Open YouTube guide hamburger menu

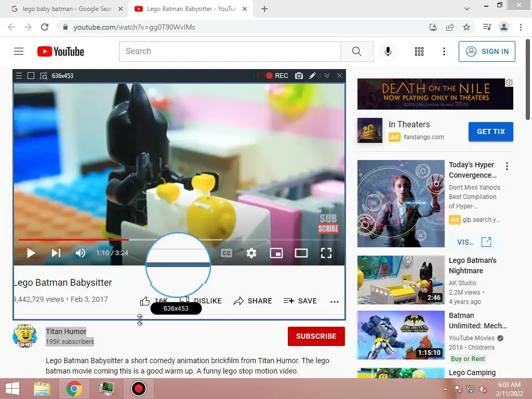[x=19, y=51]
